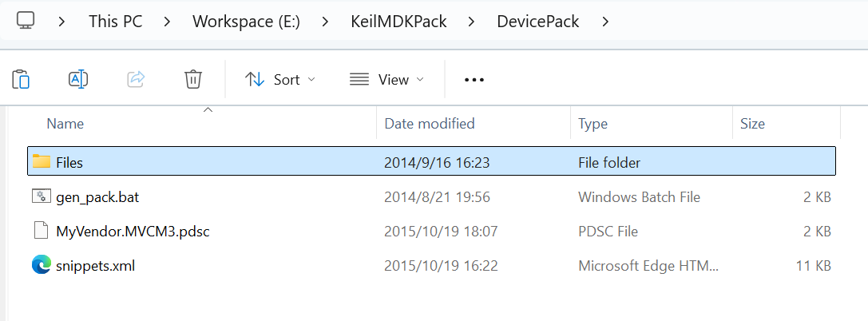The width and height of the screenshot is (868, 321).
Task: Go to This PC breadcrumb
Action: [x=115, y=22]
